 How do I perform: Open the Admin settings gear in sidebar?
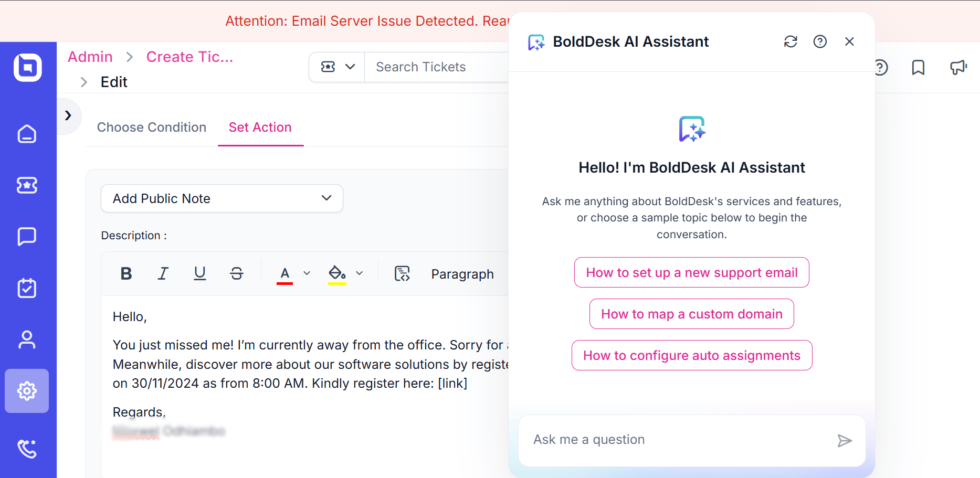27,391
